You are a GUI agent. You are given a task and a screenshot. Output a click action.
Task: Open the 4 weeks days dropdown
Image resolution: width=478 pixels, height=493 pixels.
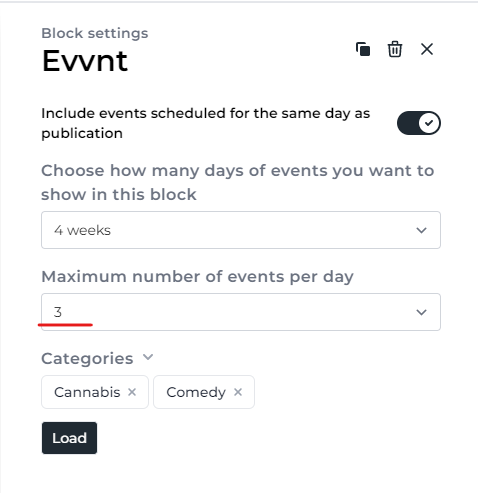point(241,230)
